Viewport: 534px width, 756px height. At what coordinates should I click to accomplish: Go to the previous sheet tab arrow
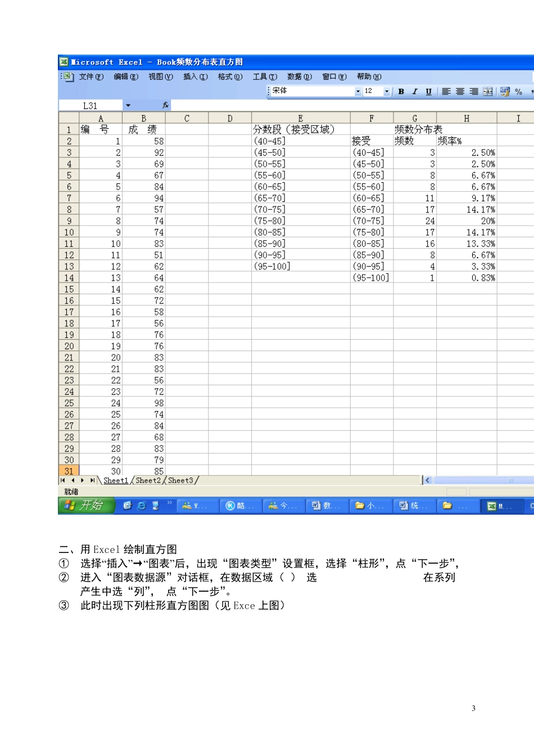tap(73, 480)
